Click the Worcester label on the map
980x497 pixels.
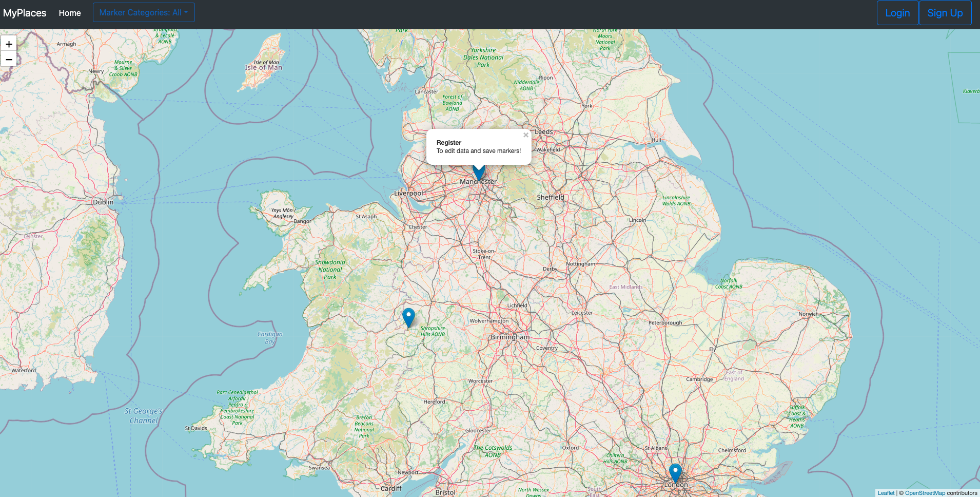(480, 381)
